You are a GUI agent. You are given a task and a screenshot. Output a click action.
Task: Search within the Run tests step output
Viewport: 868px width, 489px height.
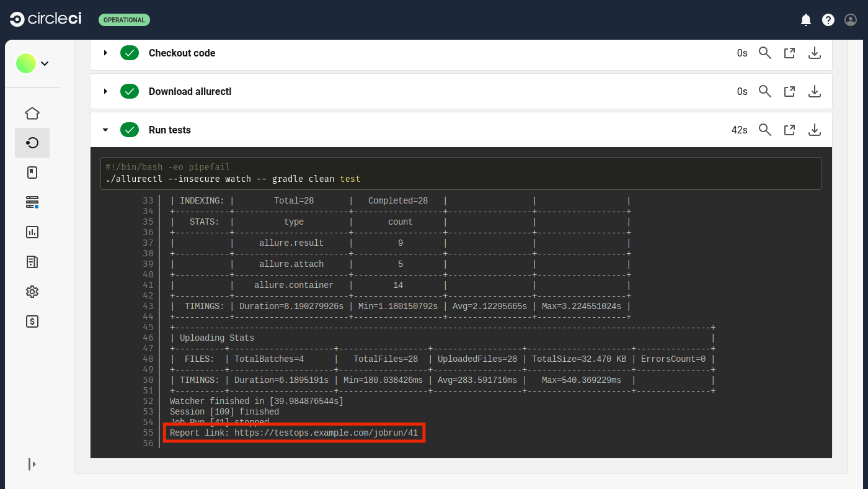(x=764, y=130)
